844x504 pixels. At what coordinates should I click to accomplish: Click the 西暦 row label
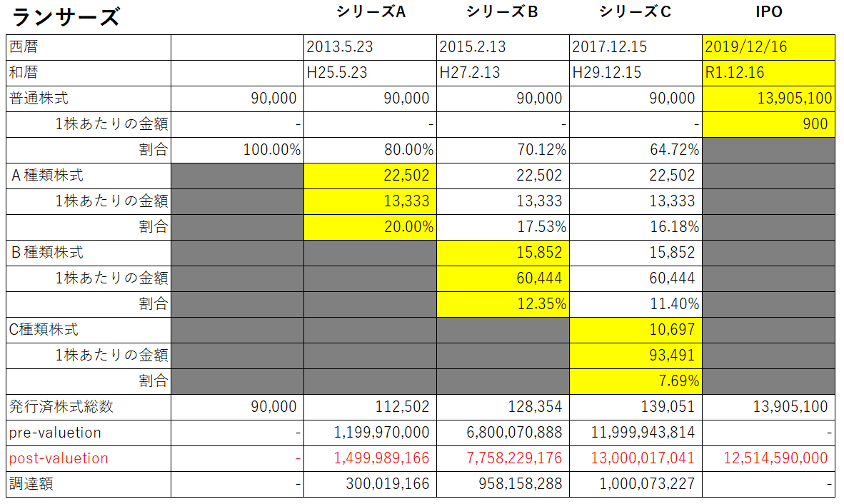24,47
